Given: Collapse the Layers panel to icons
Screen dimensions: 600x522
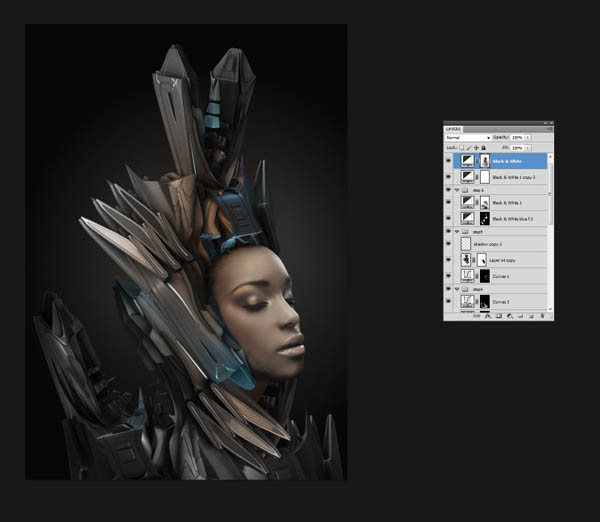Looking at the screenshot, I should tap(545, 123).
